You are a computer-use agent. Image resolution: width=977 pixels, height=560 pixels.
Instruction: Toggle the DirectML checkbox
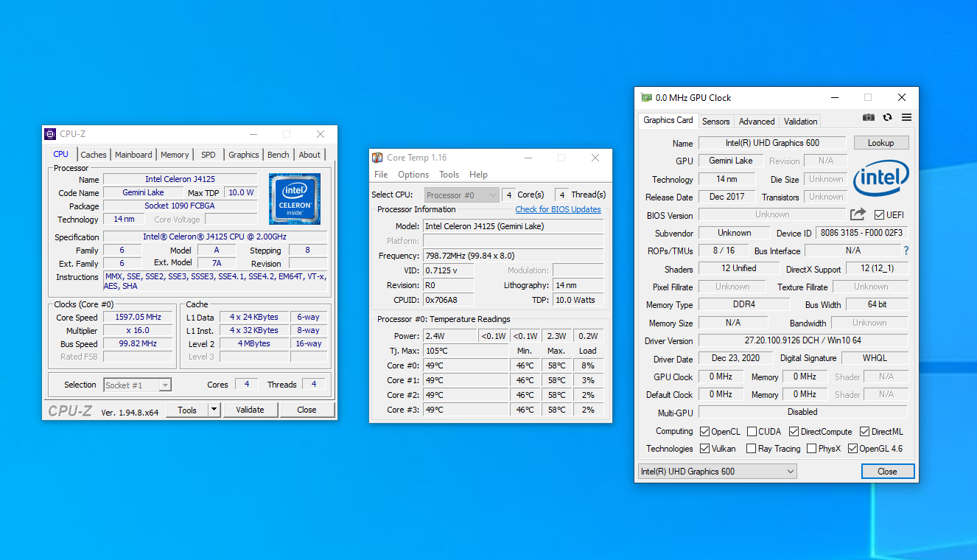pyautogui.click(x=866, y=432)
